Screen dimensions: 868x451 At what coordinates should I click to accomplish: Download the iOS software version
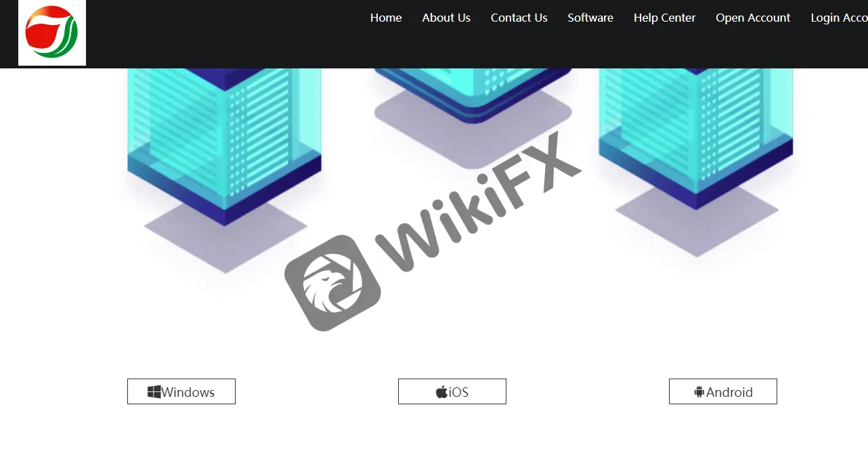pyautogui.click(x=452, y=391)
